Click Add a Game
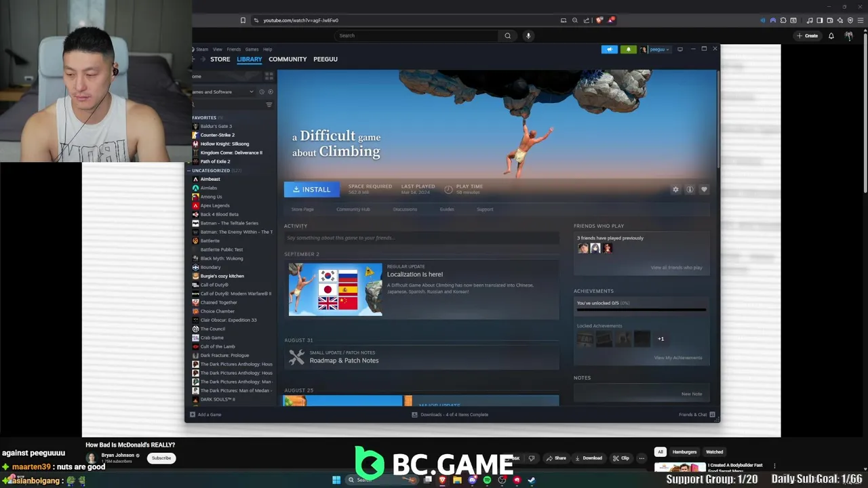The image size is (868, 488). click(x=205, y=415)
